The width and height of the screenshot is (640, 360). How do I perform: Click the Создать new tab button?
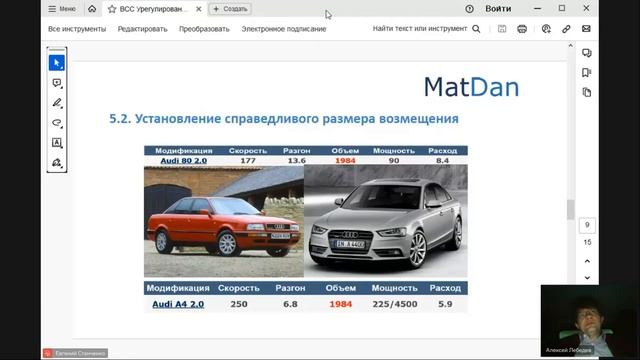point(230,9)
